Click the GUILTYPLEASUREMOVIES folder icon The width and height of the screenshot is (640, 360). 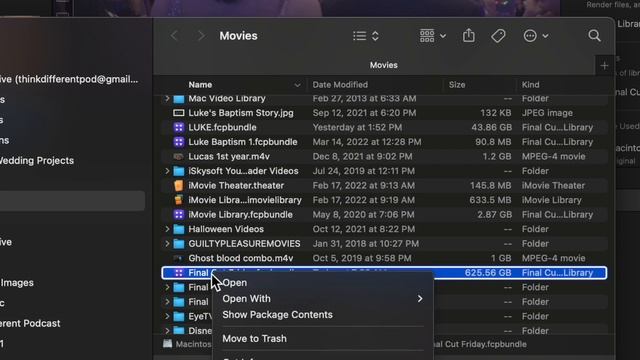(x=179, y=244)
